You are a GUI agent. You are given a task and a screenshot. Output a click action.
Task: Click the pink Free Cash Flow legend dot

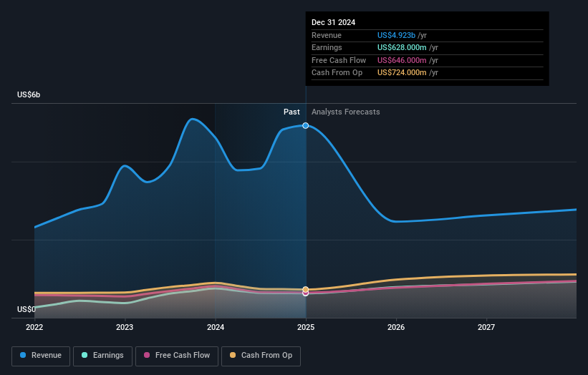point(147,355)
